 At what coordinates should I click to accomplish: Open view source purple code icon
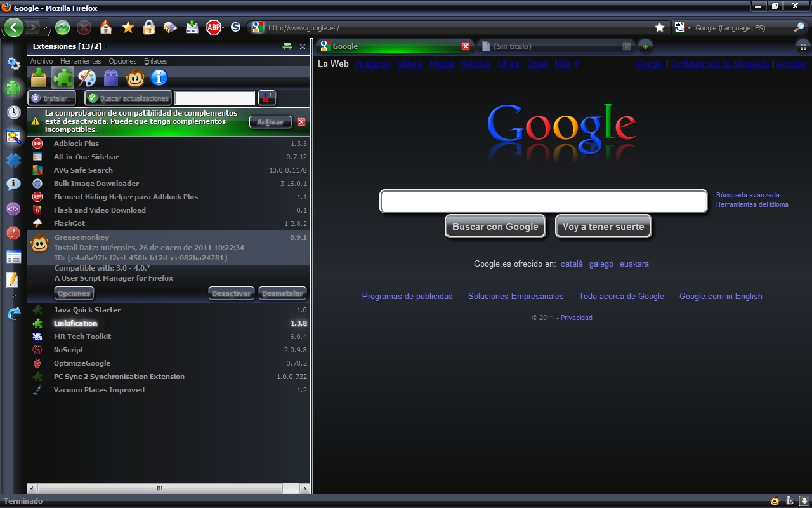13,209
